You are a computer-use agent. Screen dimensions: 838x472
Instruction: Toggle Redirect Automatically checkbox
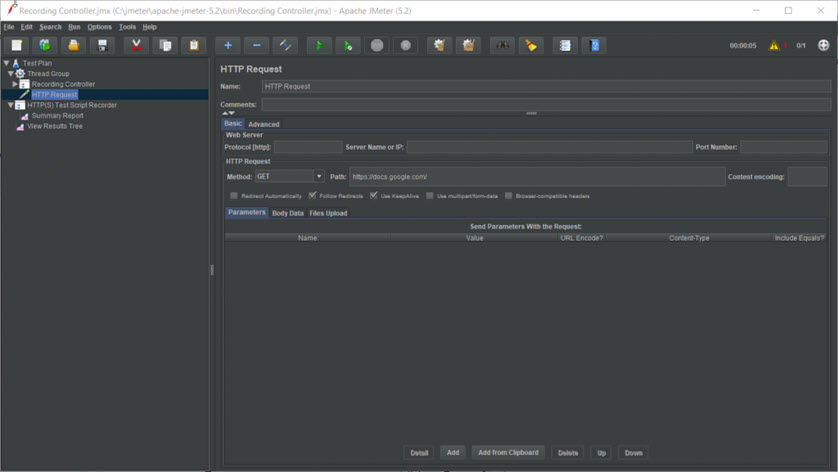[234, 196]
